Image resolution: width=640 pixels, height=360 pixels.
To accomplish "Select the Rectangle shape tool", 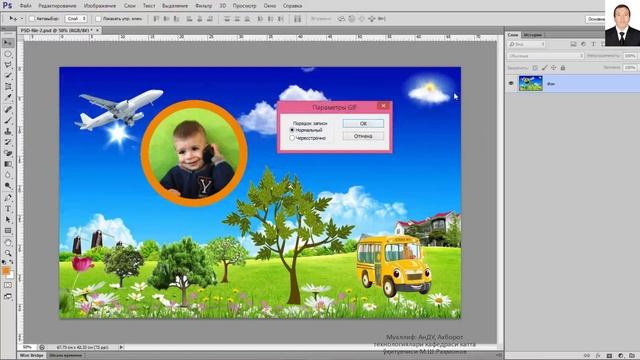I will pyautogui.click(x=8, y=231).
